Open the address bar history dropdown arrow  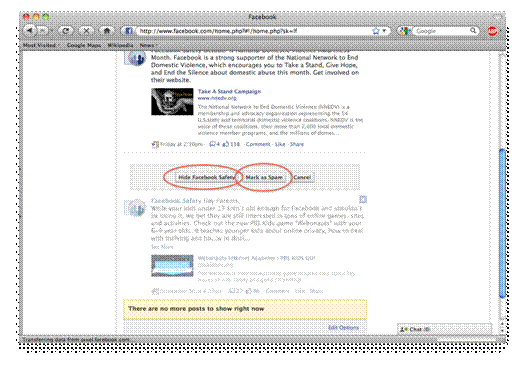(384, 31)
